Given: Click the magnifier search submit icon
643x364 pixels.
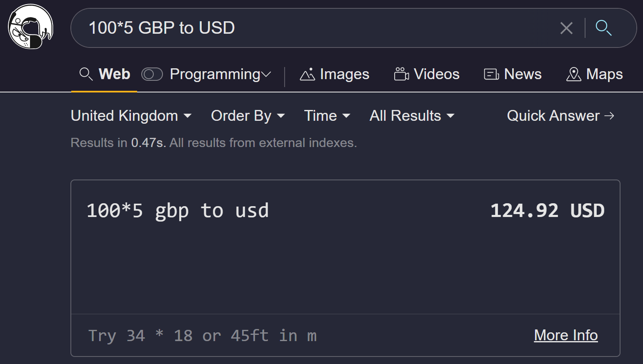Looking at the screenshot, I should point(603,28).
